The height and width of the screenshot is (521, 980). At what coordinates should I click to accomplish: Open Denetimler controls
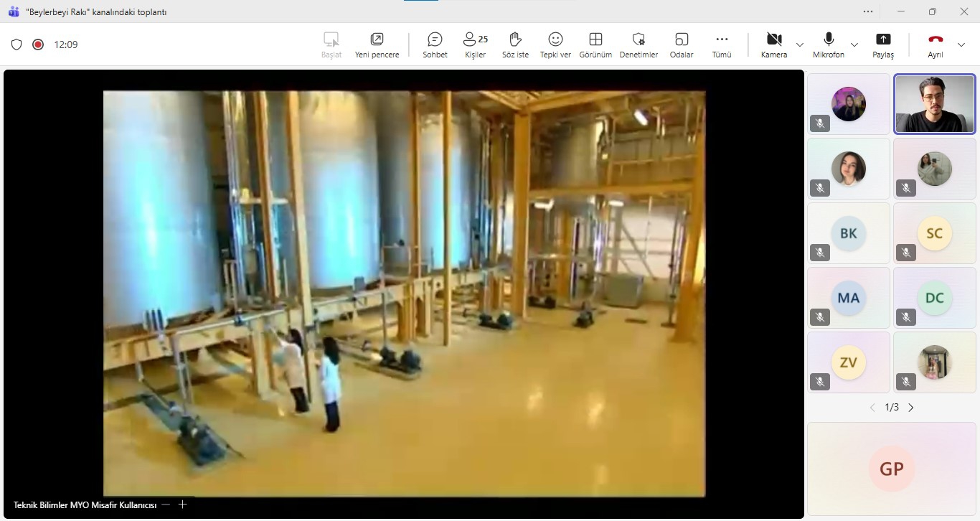pyautogui.click(x=639, y=44)
